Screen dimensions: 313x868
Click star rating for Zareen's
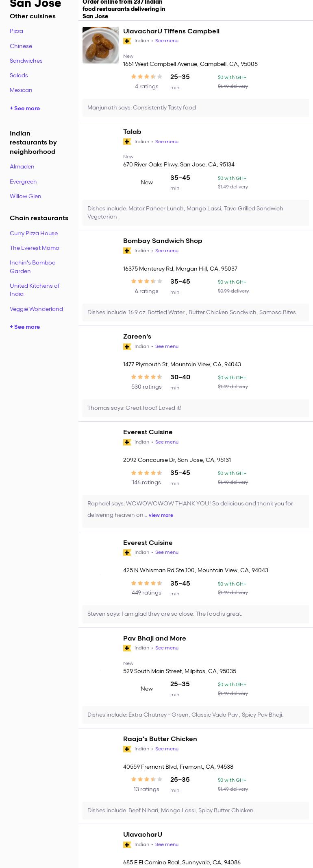coord(146,377)
